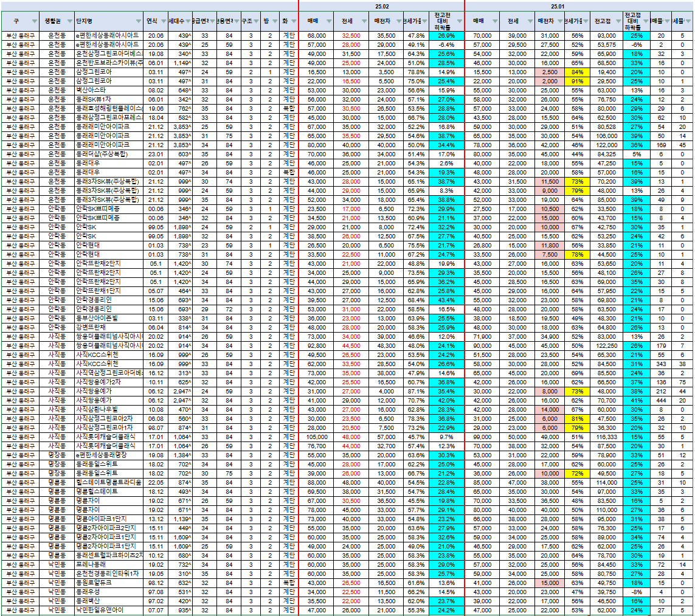This screenshot has width=695, height=616.
Task: Open the 방 column filter arrow
Action: (x=275, y=21)
